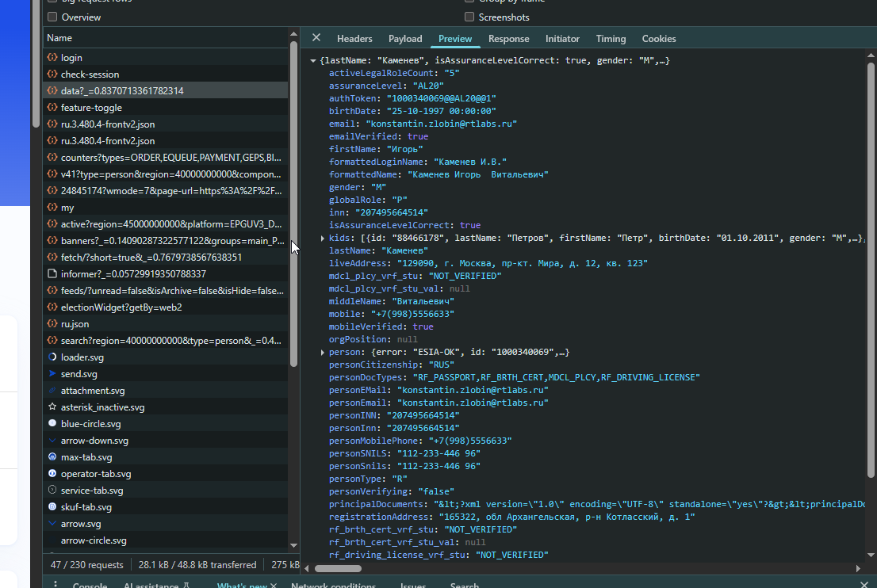877x588 pixels.
Task: Expand the person object node
Action: pyautogui.click(x=323, y=352)
